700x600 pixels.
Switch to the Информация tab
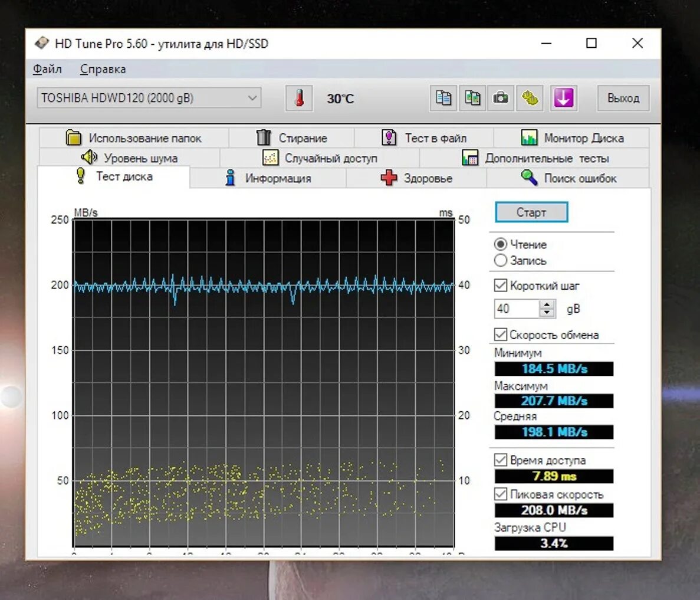268,178
